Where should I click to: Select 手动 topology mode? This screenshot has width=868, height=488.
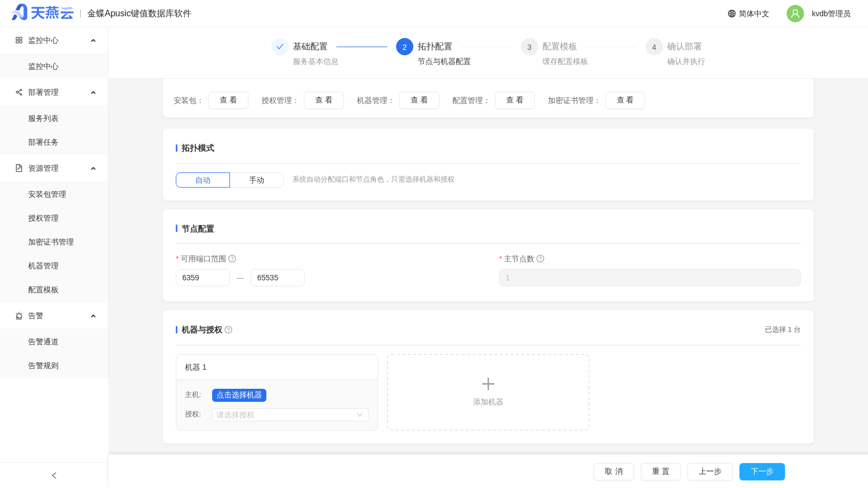(257, 180)
